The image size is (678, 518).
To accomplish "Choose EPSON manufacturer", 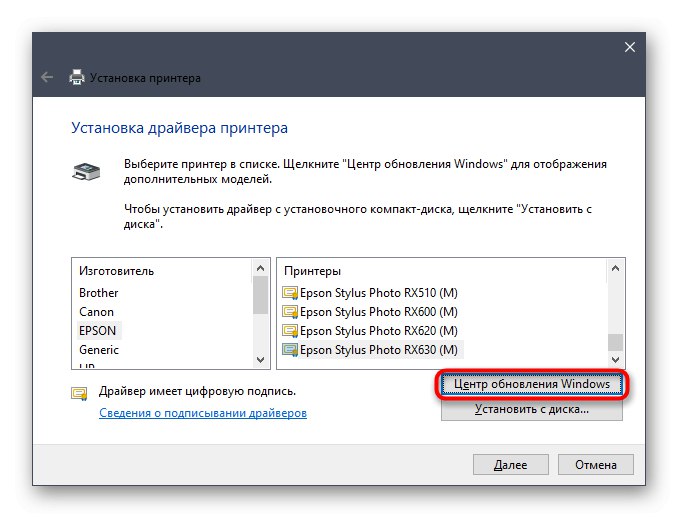I will 99,331.
